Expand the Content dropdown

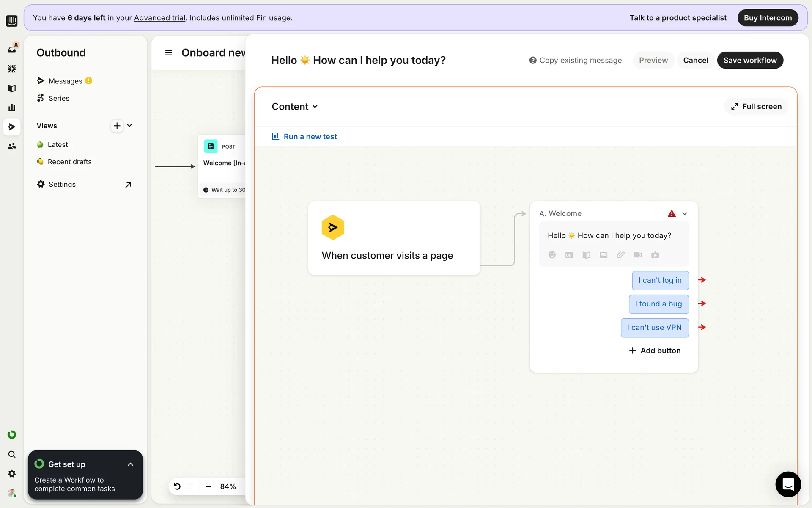[x=295, y=107]
